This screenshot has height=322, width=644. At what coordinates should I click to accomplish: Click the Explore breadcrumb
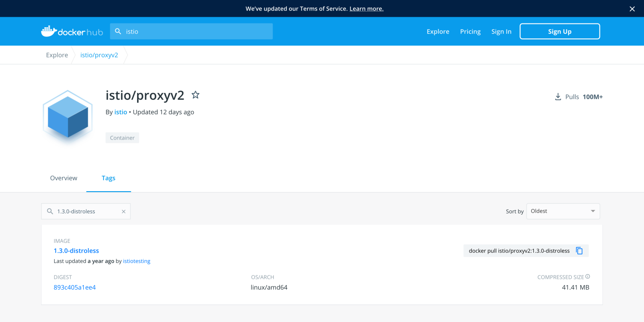pos(57,55)
